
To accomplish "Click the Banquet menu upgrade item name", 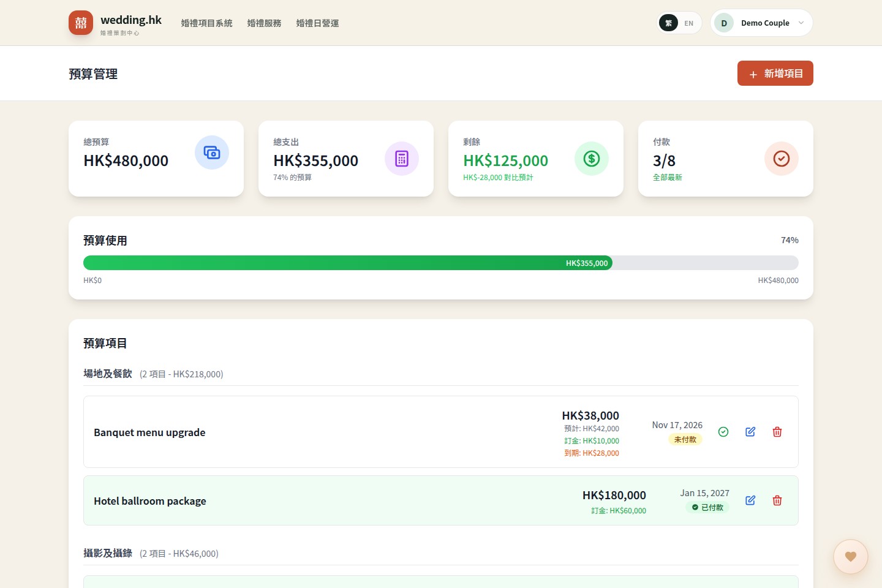I will [x=149, y=432].
